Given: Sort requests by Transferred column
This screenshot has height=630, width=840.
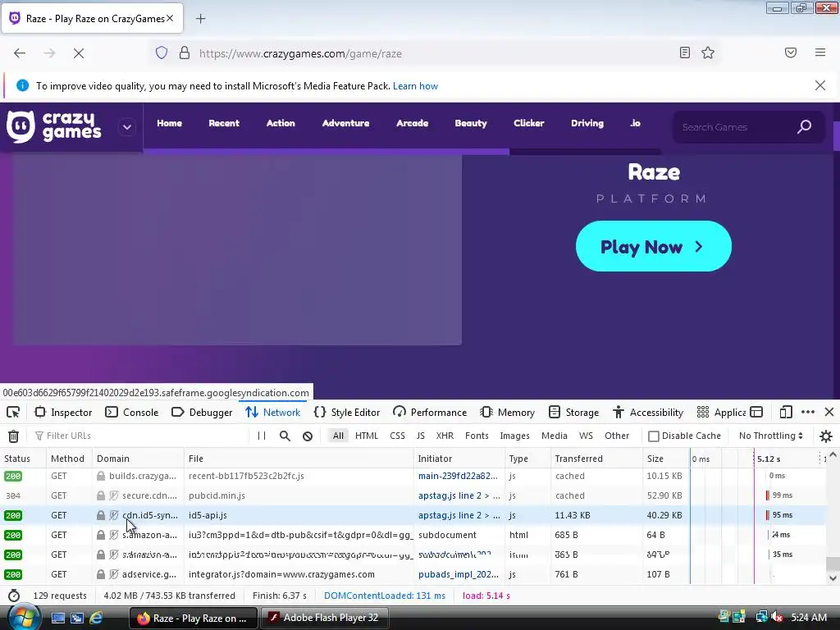Looking at the screenshot, I should click(x=596, y=459).
